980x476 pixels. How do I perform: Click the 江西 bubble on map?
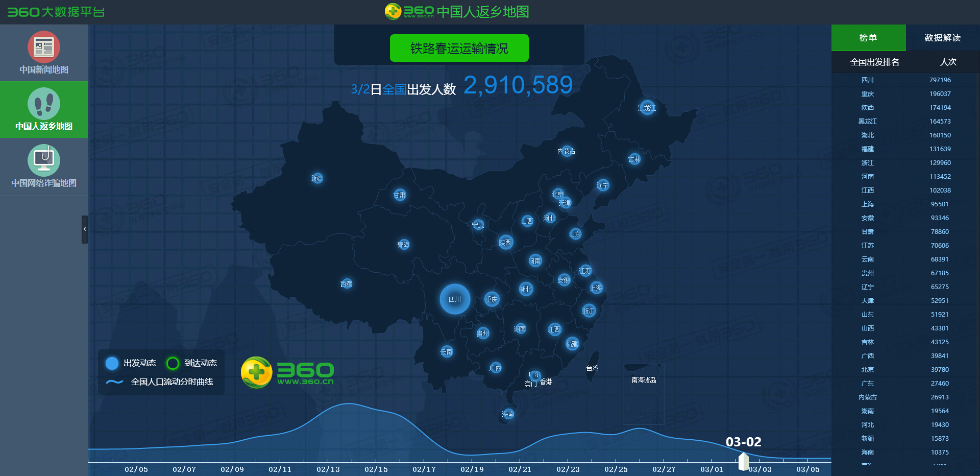click(554, 329)
